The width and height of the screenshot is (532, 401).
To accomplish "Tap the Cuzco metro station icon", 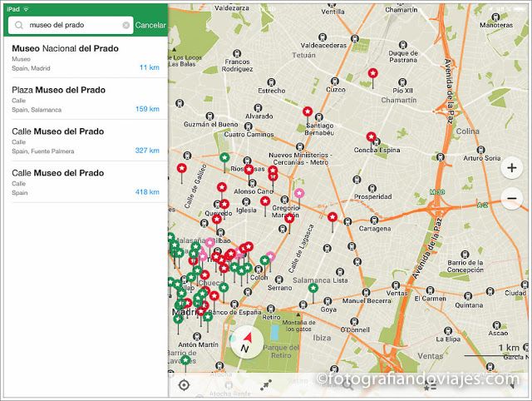I will (x=335, y=82).
